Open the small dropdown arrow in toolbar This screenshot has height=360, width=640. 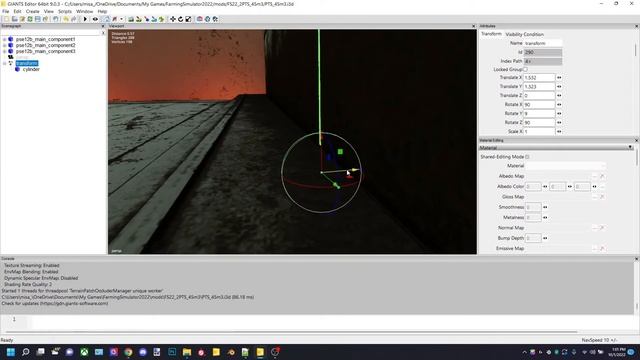(x=121, y=19)
